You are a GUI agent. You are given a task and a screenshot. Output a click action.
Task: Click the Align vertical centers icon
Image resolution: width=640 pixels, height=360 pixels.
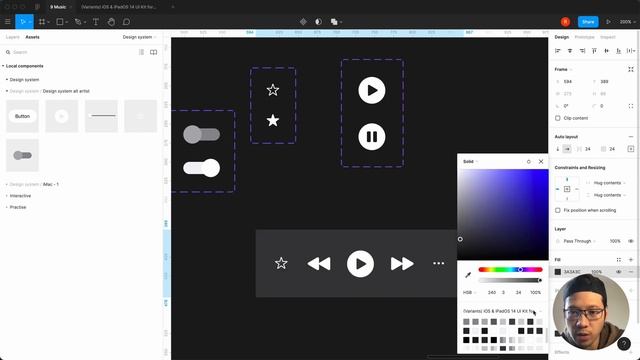tap(607, 51)
